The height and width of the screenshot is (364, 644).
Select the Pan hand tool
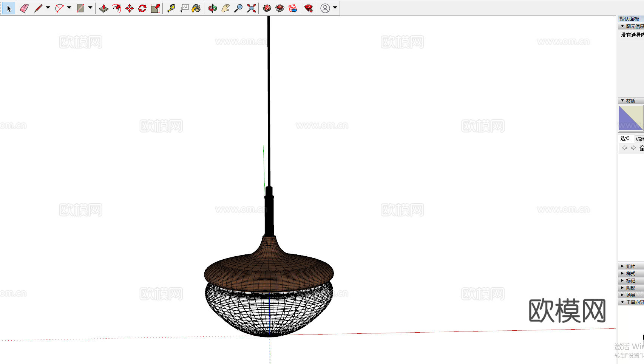click(225, 8)
